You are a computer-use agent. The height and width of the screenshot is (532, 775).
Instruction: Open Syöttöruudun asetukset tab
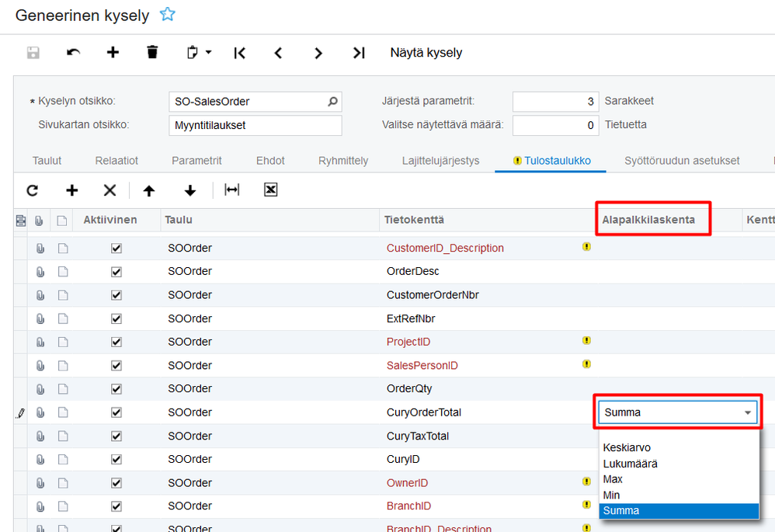[682, 161]
